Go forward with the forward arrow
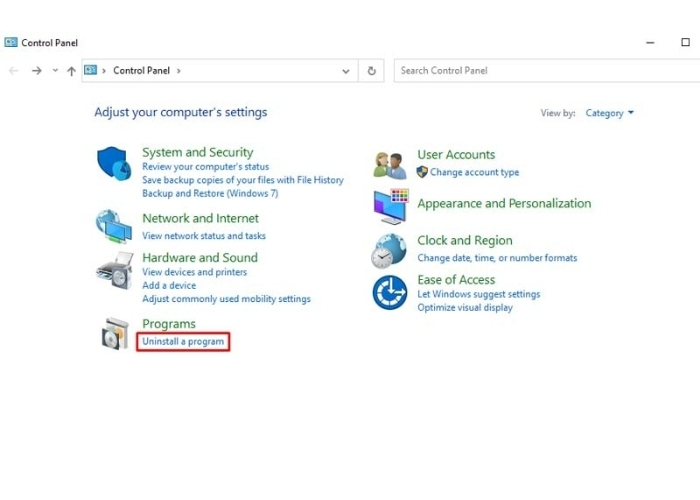Screen dimensions: 700x500 37,71
